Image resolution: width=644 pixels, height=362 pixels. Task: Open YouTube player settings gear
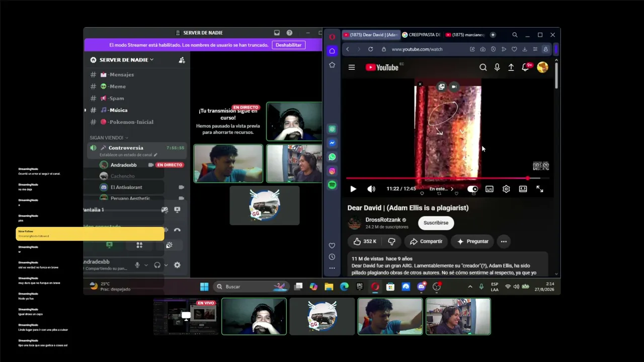point(506,189)
